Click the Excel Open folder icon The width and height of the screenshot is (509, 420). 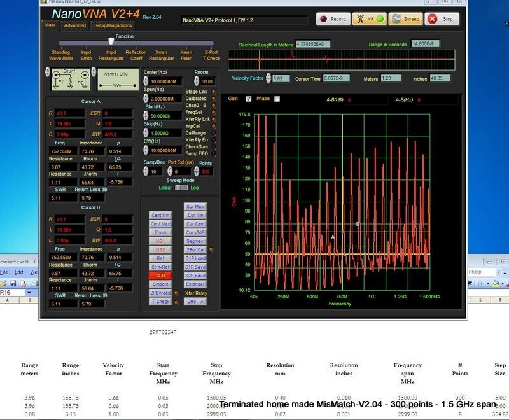click(x=3, y=283)
